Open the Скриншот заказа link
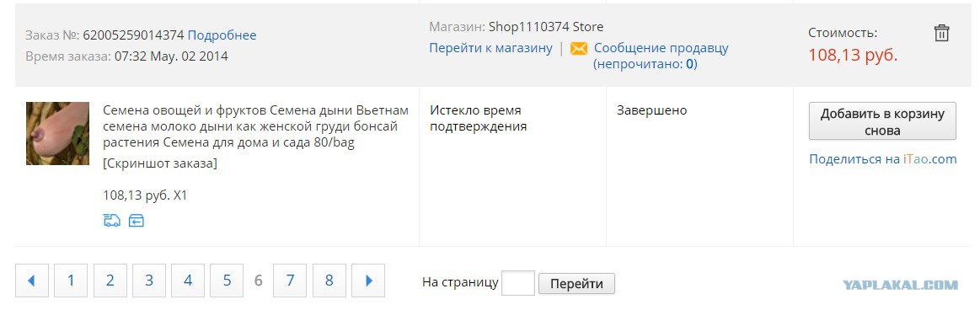980x310 pixels. [160, 163]
